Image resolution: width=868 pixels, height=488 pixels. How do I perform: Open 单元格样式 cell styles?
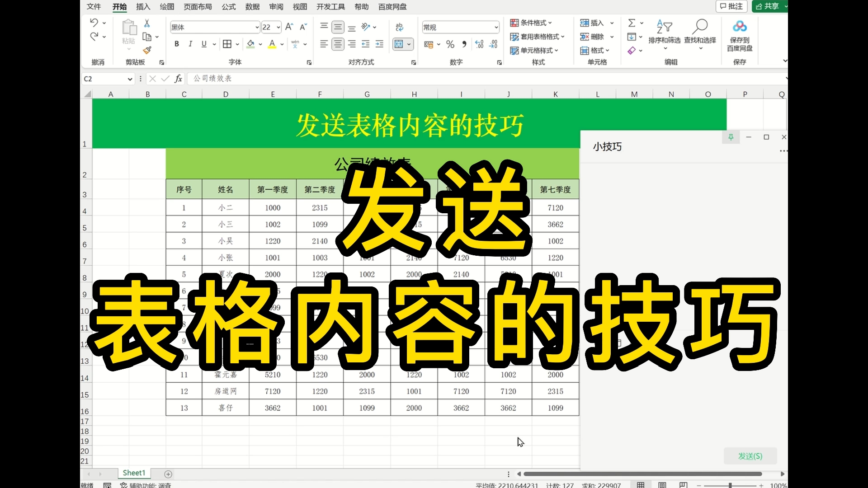[x=534, y=50]
